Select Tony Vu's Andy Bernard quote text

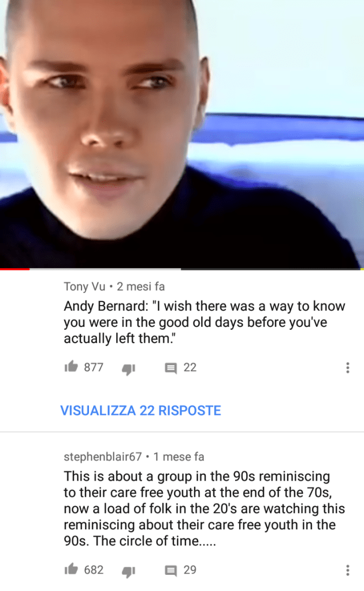[204, 322]
